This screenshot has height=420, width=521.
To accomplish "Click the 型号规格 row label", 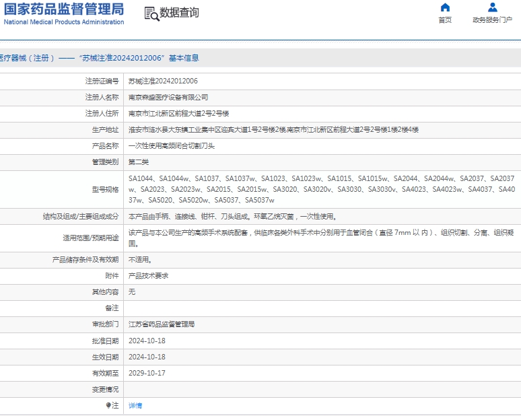I will pyautogui.click(x=105, y=189).
